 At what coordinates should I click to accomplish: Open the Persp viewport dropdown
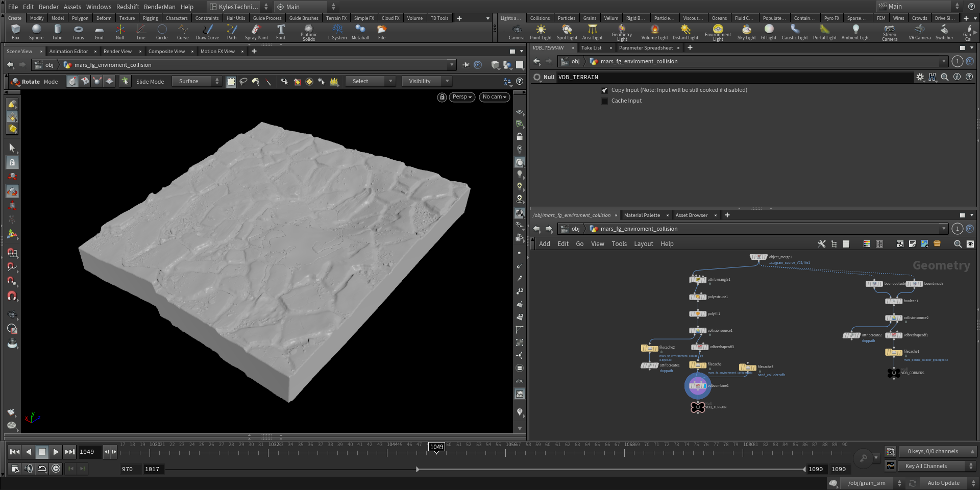tap(462, 97)
